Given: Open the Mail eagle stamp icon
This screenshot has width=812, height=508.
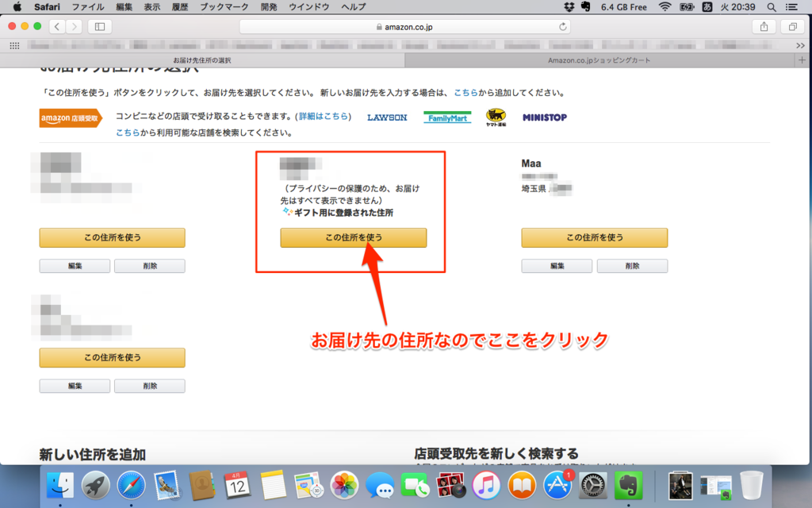Looking at the screenshot, I should point(167,486).
